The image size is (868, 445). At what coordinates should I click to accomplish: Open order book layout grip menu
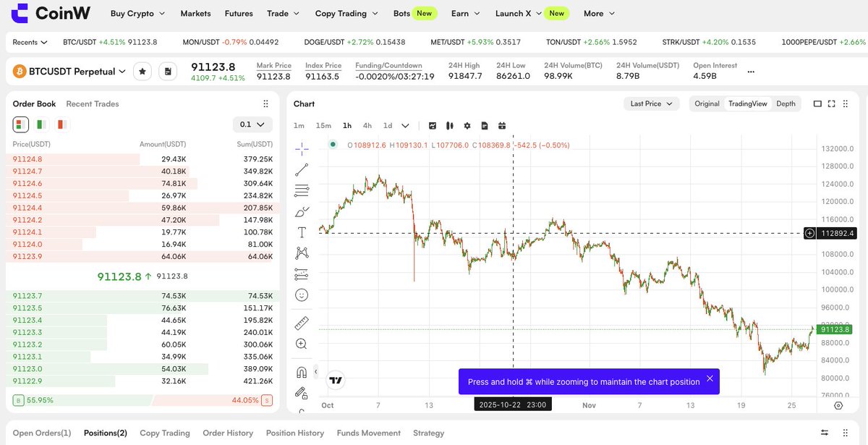point(265,104)
